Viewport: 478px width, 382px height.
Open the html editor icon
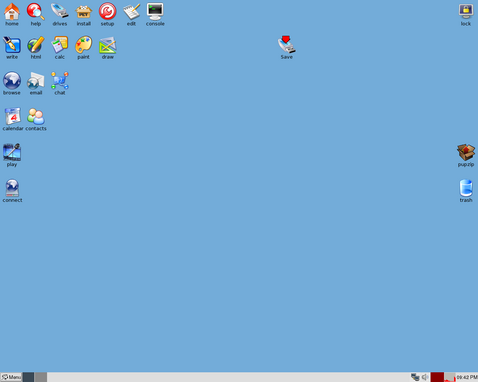[36, 45]
